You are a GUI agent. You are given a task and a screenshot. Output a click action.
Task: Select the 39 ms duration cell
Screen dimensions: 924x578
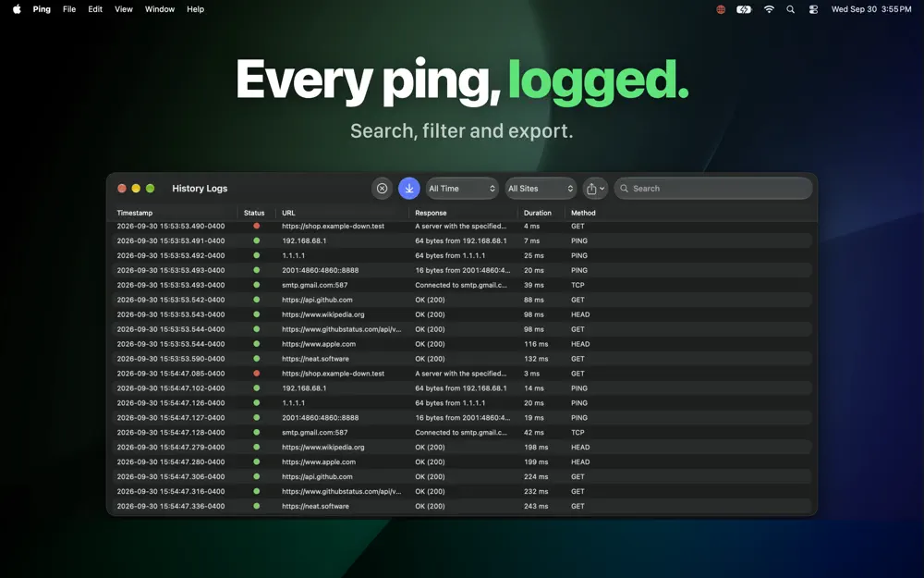534,285
